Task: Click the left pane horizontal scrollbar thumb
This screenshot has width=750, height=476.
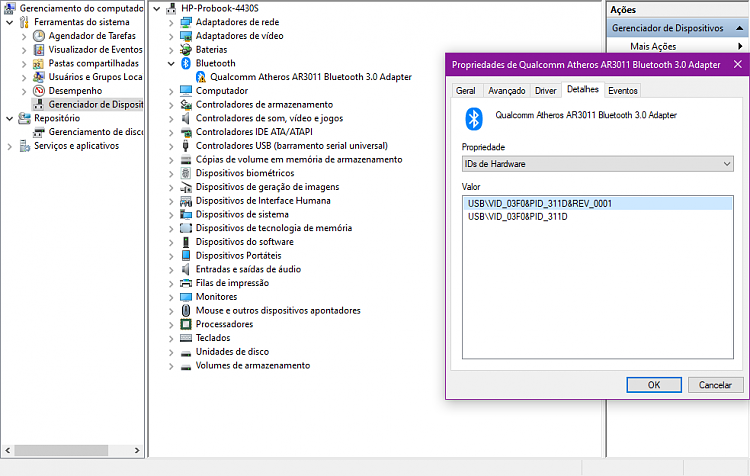Action: 61,451
